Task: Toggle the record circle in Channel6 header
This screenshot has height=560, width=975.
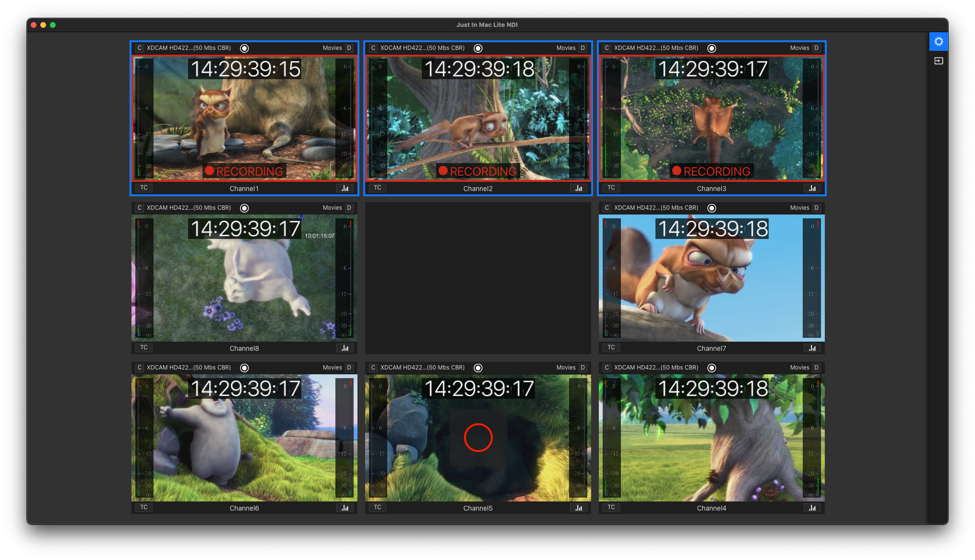Action: [244, 368]
